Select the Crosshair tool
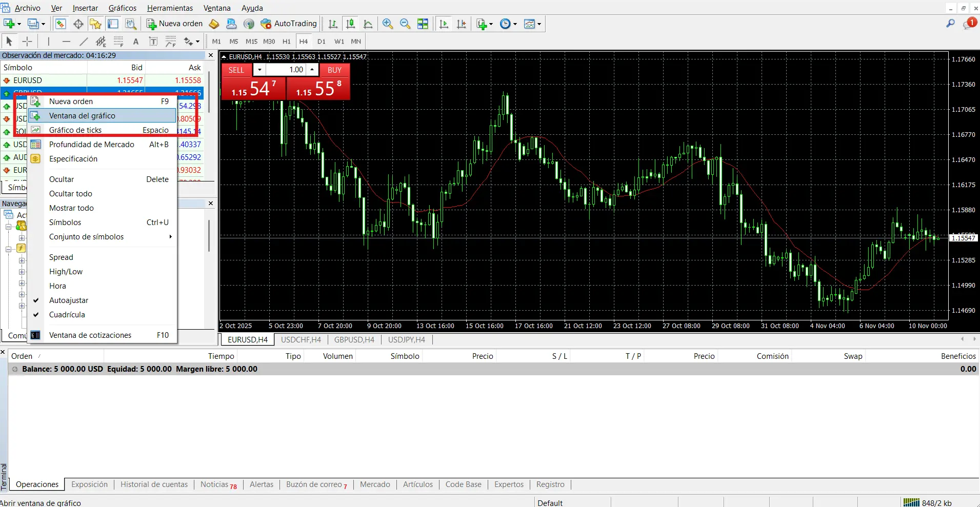Viewport: 980px width, 507px height. (27, 42)
